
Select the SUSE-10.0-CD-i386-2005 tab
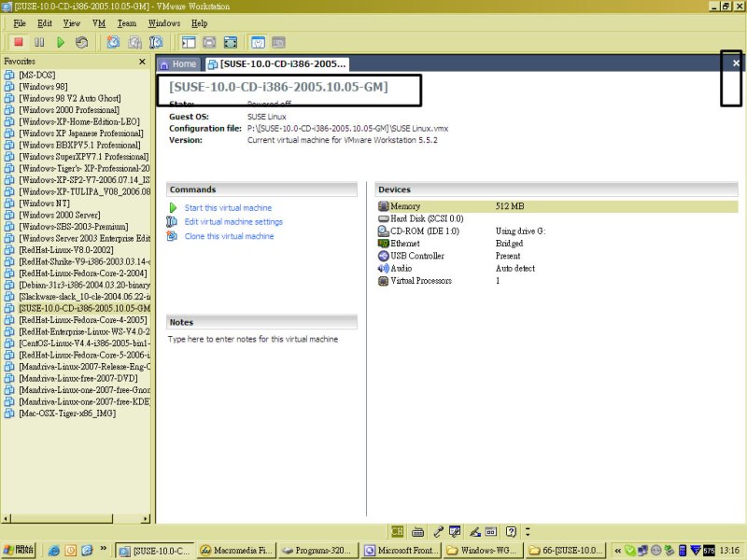[x=277, y=63]
